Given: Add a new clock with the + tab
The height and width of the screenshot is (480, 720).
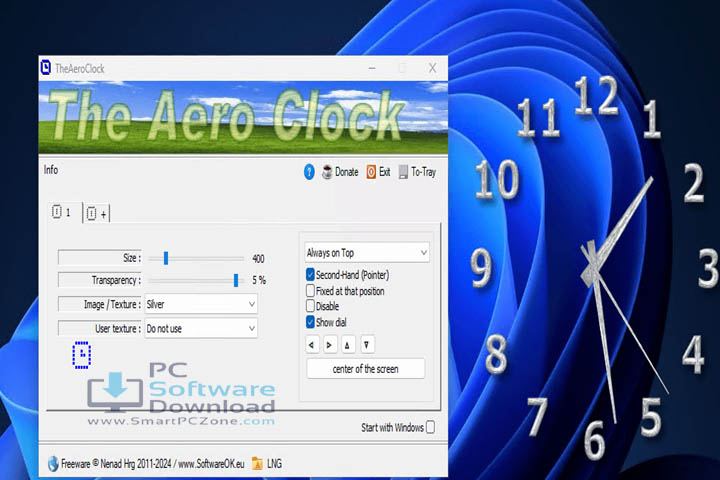Looking at the screenshot, I should tap(97, 214).
